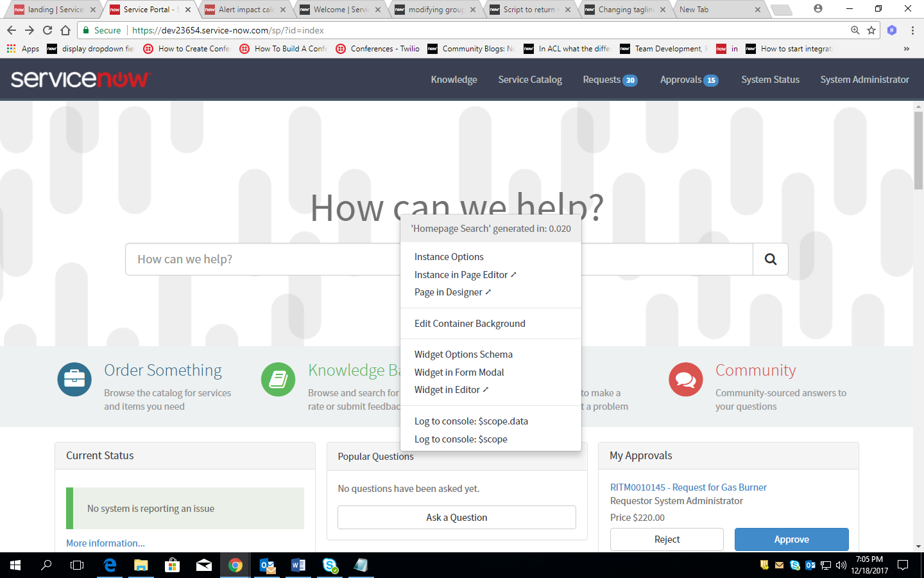Click the Order Something briefcase icon
The image size is (924, 578).
click(74, 379)
